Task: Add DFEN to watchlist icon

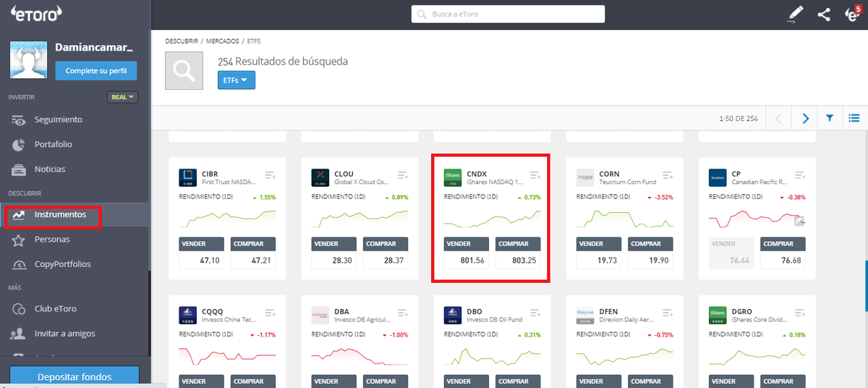Action: tap(668, 313)
